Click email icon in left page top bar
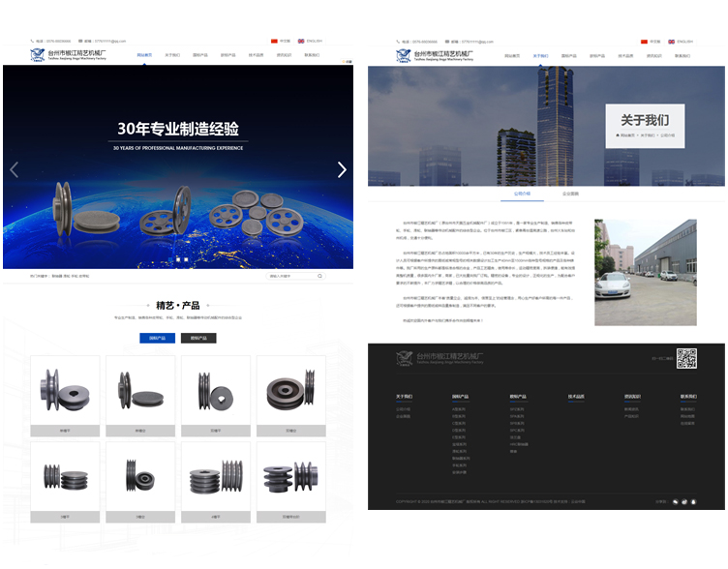Image resolution: width=728 pixels, height=569 pixels. pyautogui.click(x=80, y=42)
